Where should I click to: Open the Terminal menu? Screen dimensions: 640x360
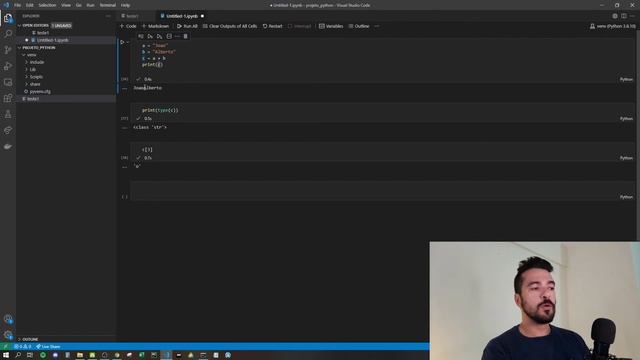108,5
